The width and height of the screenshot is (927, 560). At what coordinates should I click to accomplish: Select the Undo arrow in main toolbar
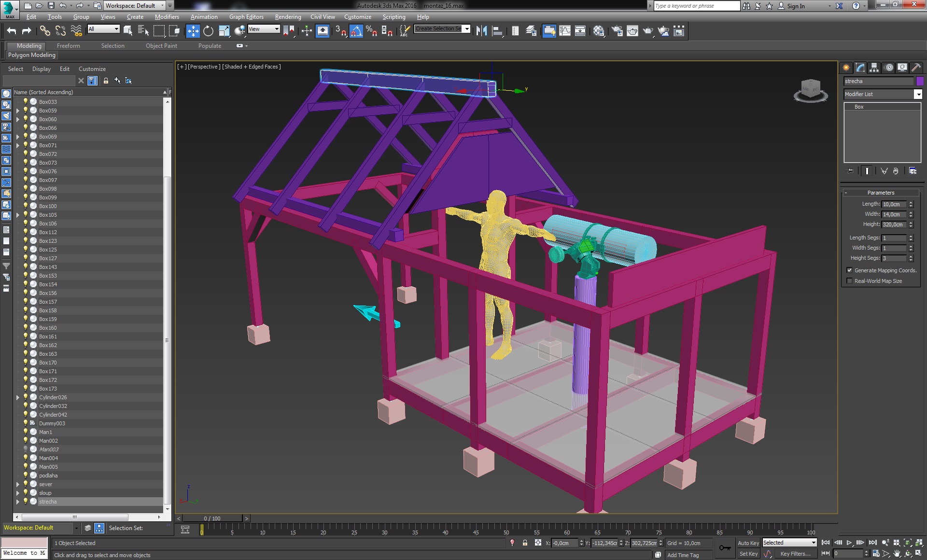12,31
